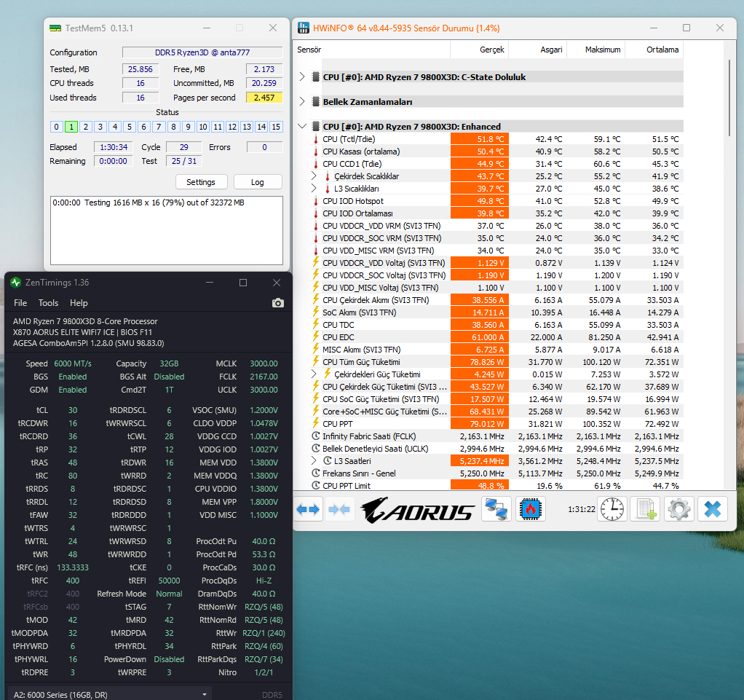Expand the Çekirdek Sıcaklıklar row
Screen dimensions: 744x700
pos(314,176)
